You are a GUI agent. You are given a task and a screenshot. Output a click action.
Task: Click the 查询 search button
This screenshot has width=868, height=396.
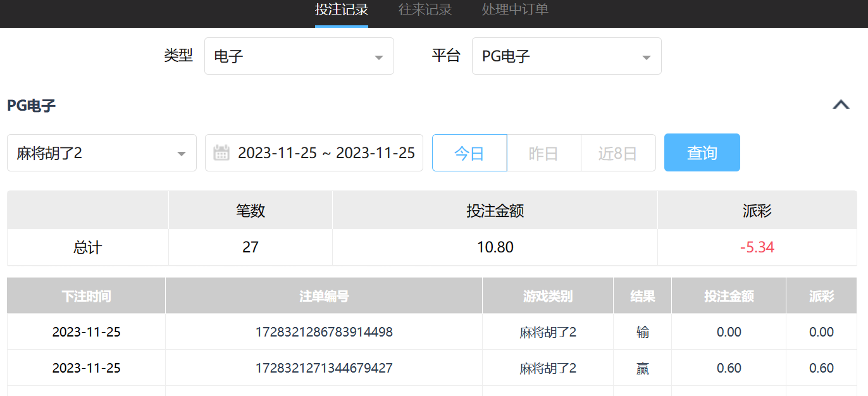(702, 152)
